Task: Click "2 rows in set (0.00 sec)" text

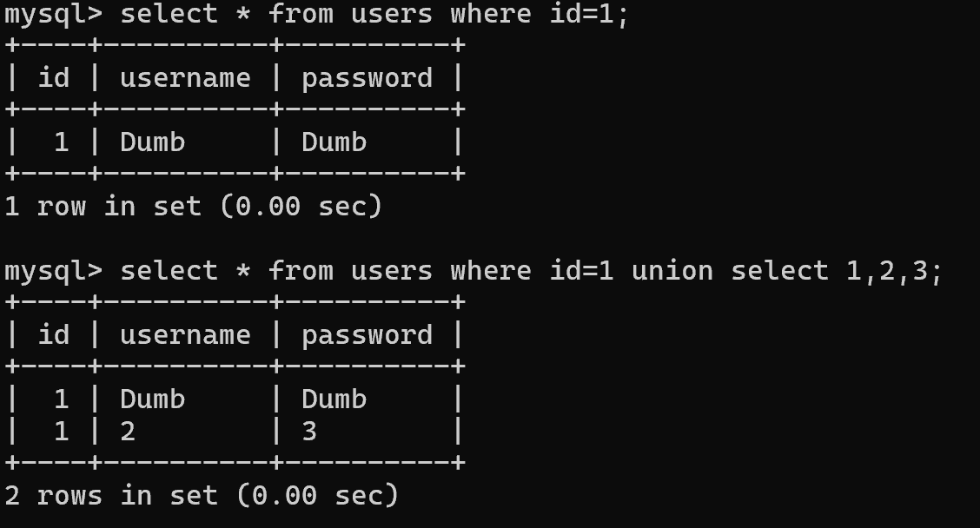Action: (x=202, y=496)
